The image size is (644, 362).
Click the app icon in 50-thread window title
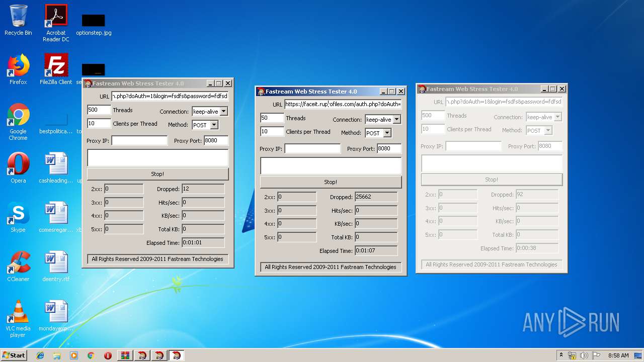click(261, 92)
